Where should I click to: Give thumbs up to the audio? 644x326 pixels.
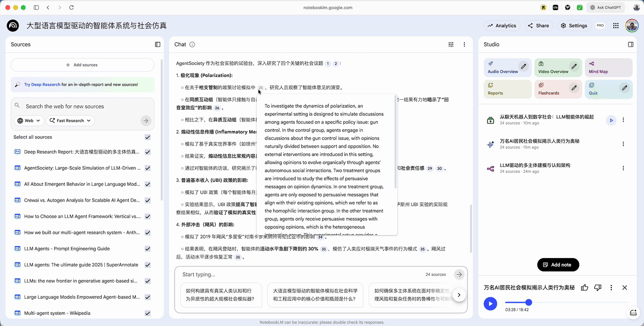pyautogui.click(x=585, y=288)
